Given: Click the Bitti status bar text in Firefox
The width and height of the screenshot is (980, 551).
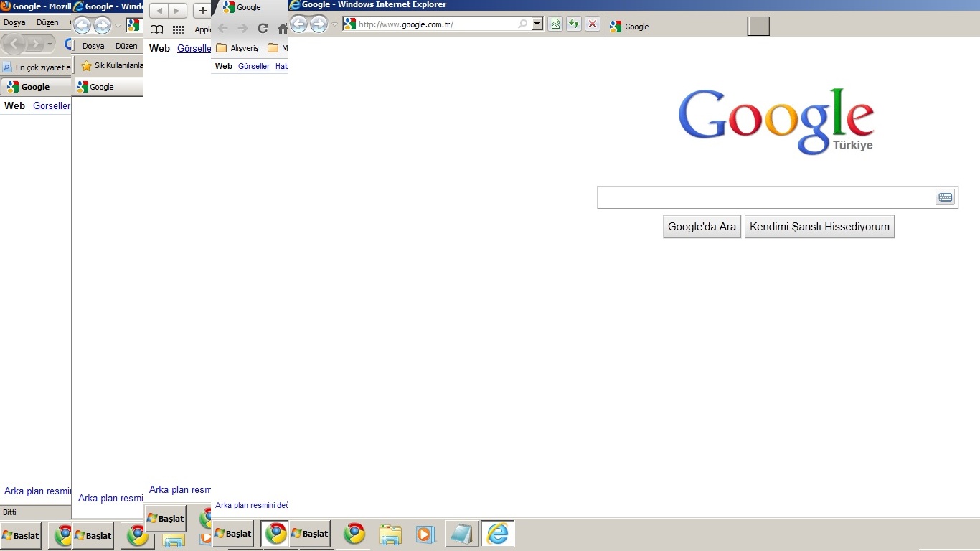Looking at the screenshot, I should tap(9, 512).
